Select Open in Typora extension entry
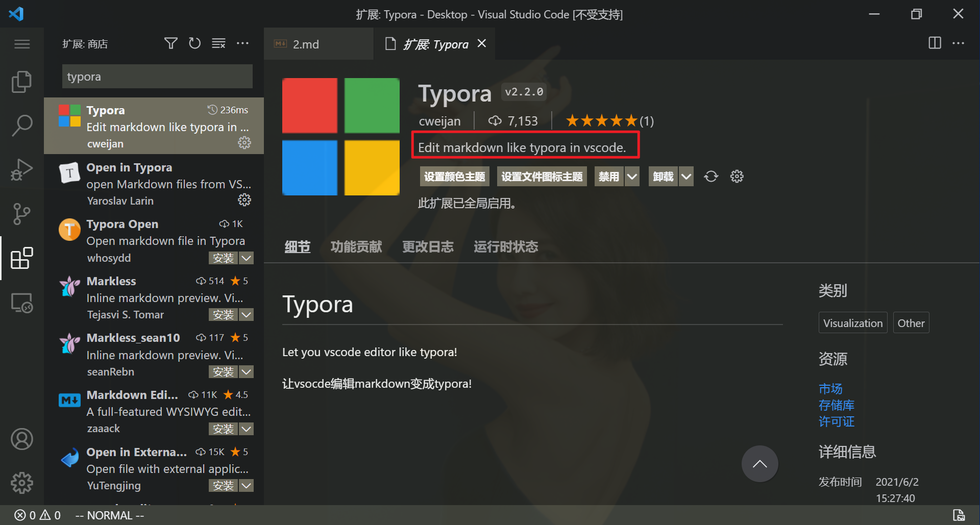Image resolution: width=980 pixels, height=525 pixels. (154, 183)
